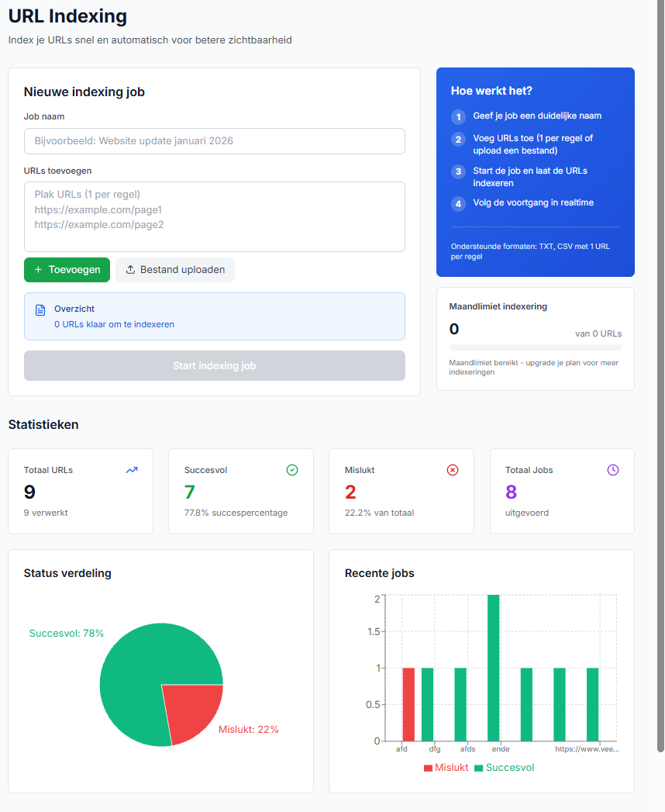The height and width of the screenshot is (812, 665).
Task: Click the green Toevoegen button
Action: click(x=67, y=270)
